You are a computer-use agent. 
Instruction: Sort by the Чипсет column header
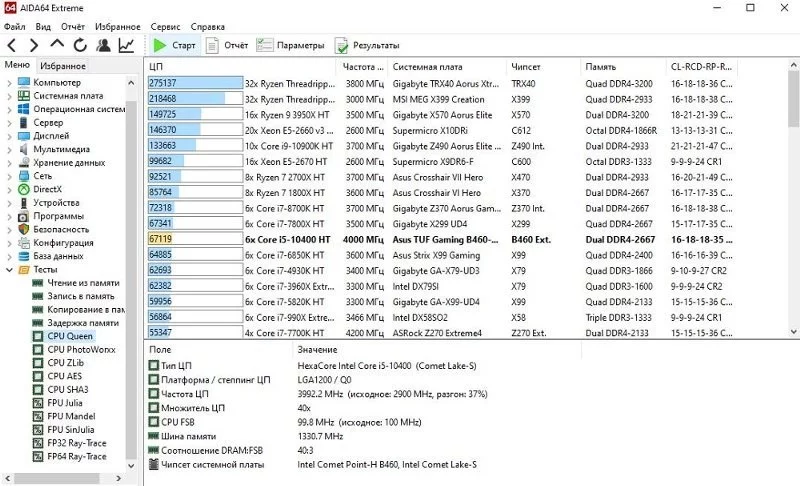click(544, 67)
